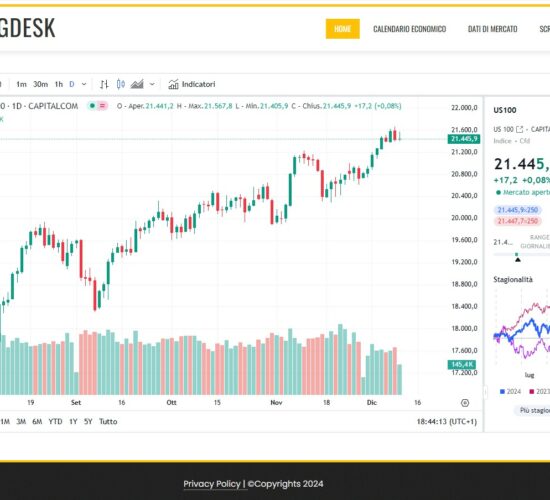Image resolution: width=550 pixels, height=500 pixels.
Task: Set chart range to 1Y
Action: (x=73, y=421)
